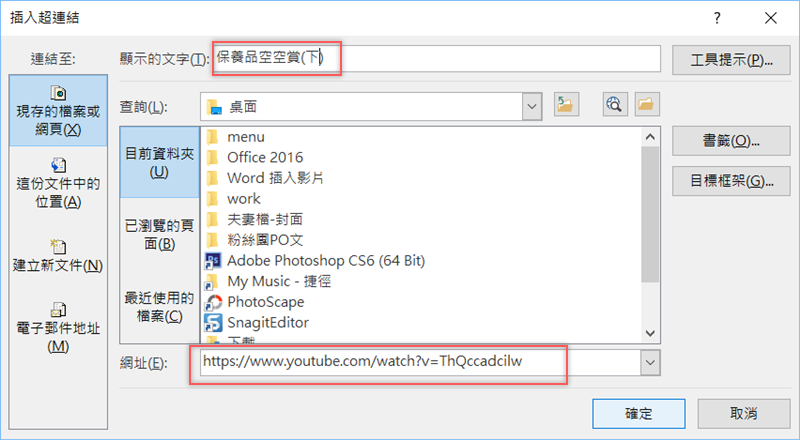Open the 書籤 bookmark button
Viewport: 800px width, 440px height.
click(x=731, y=141)
